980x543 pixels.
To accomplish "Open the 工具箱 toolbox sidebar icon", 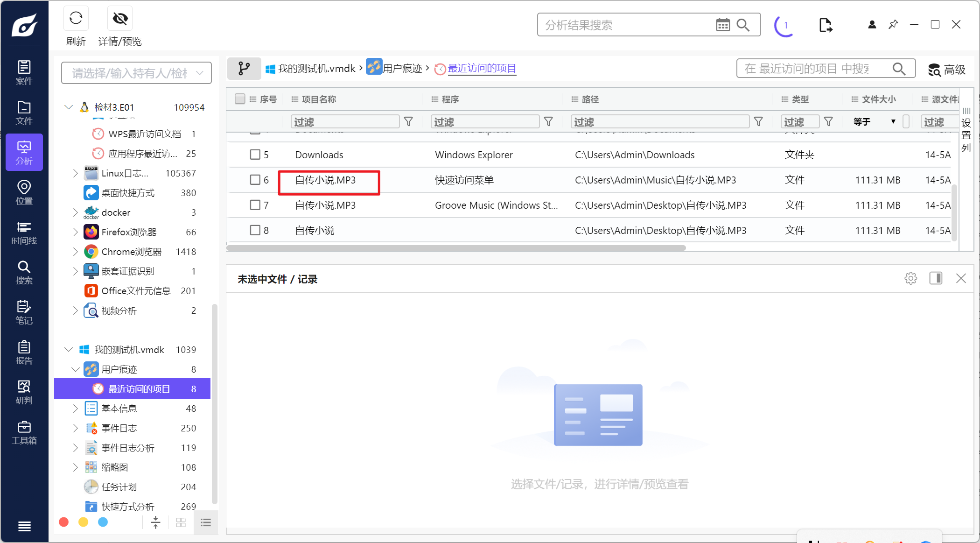I will coord(24,432).
